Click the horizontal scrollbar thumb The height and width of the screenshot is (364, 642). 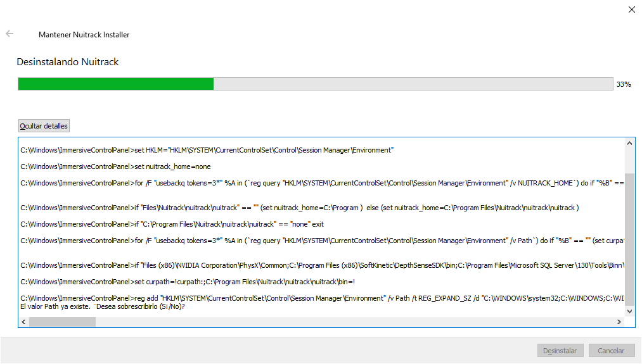tap(62, 322)
